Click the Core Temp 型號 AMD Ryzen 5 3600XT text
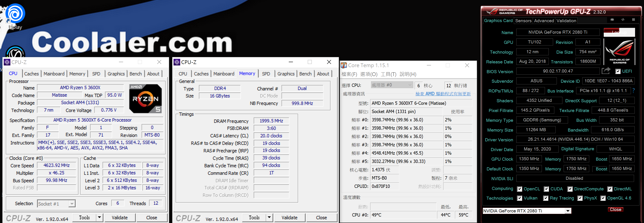This screenshot has height=223, width=644. (409, 103)
